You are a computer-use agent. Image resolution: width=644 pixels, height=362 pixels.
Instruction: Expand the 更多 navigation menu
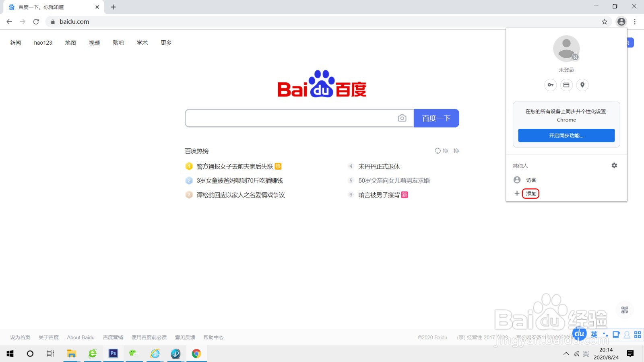165,43
